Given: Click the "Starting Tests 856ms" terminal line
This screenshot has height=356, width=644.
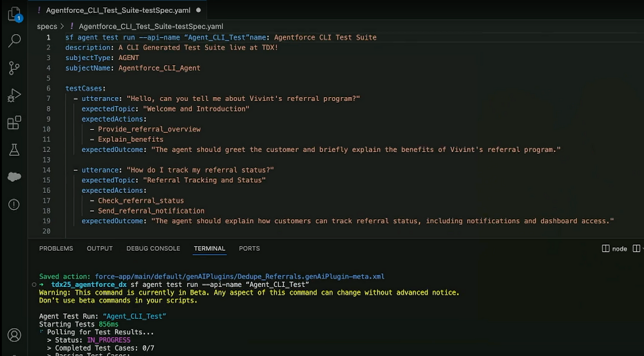Looking at the screenshot, I should 79,324.
